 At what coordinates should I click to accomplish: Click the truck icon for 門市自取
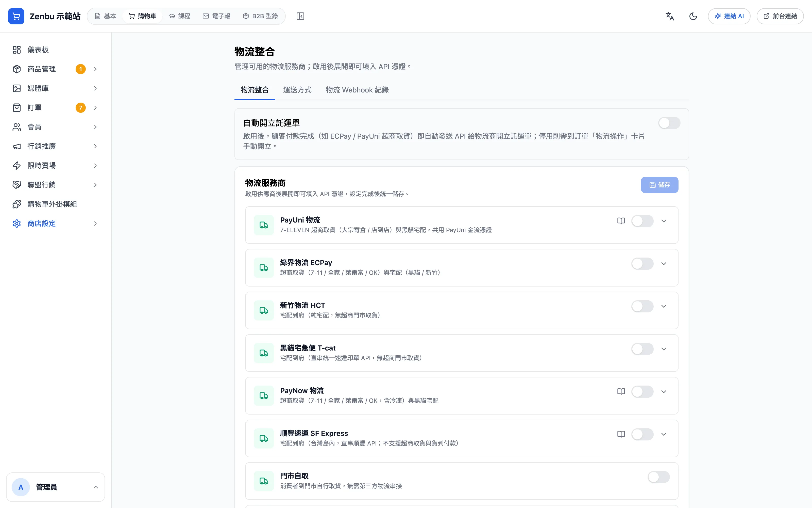tap(264, 481)
